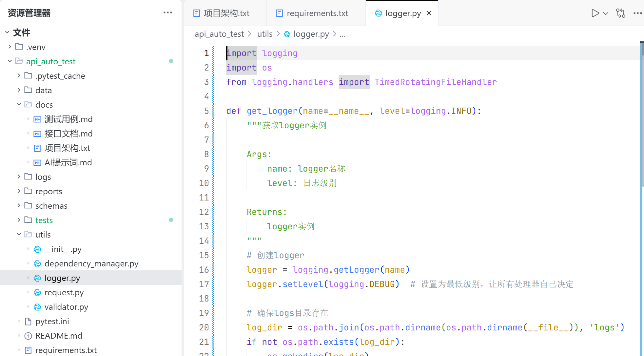Open the 测试用例.md markdown file
The width and height of the screenshot is (644, 356).
68,119
